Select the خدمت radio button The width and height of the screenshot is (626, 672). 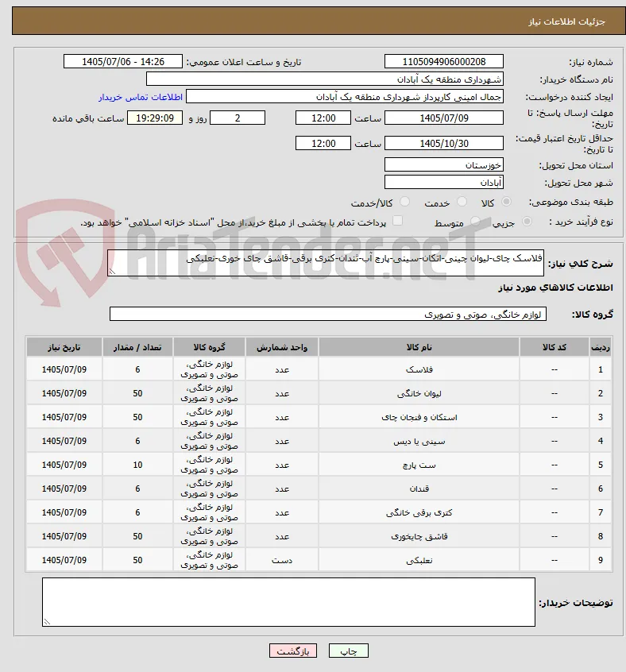(462, 202)
